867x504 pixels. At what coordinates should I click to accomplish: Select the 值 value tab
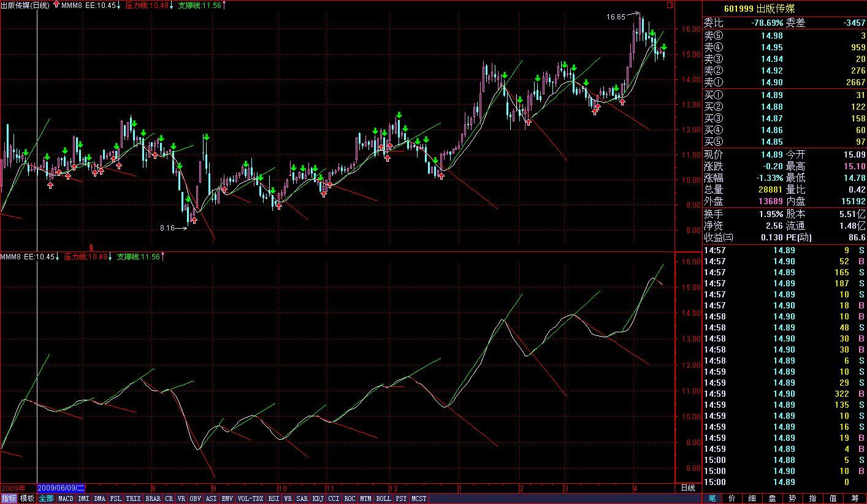(834, 499)
